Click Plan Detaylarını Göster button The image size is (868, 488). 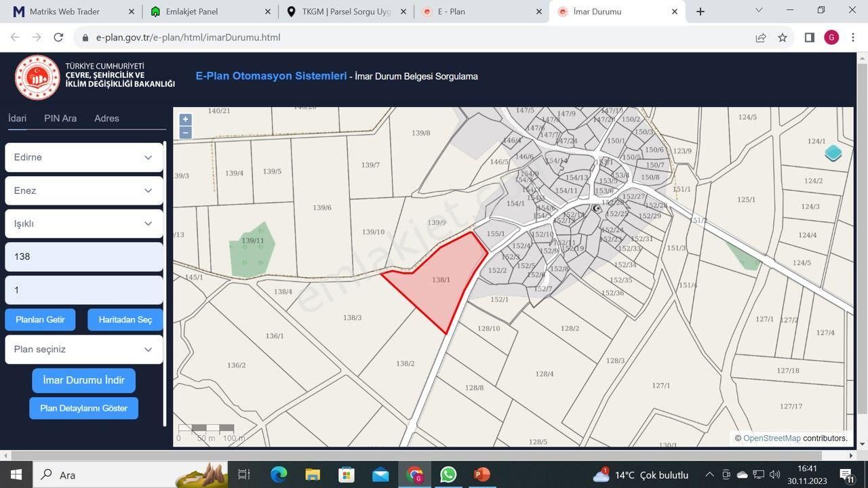coord(83,408)
